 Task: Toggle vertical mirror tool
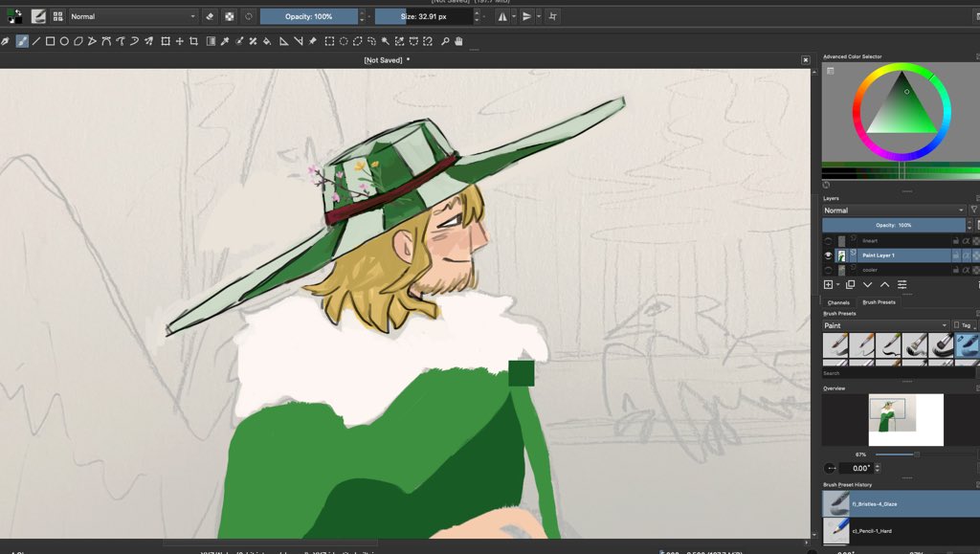tap(527, 16)
